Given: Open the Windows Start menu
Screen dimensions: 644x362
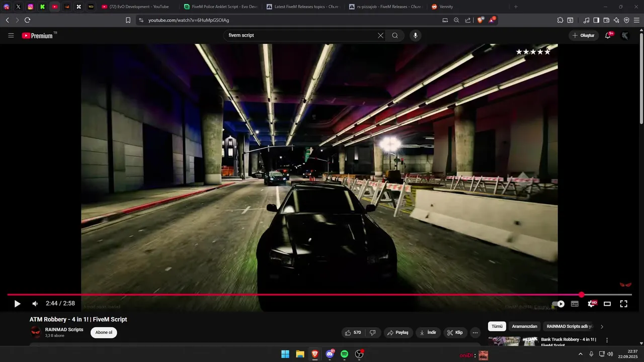Looking at the screenshot, I should coord(285,354).
